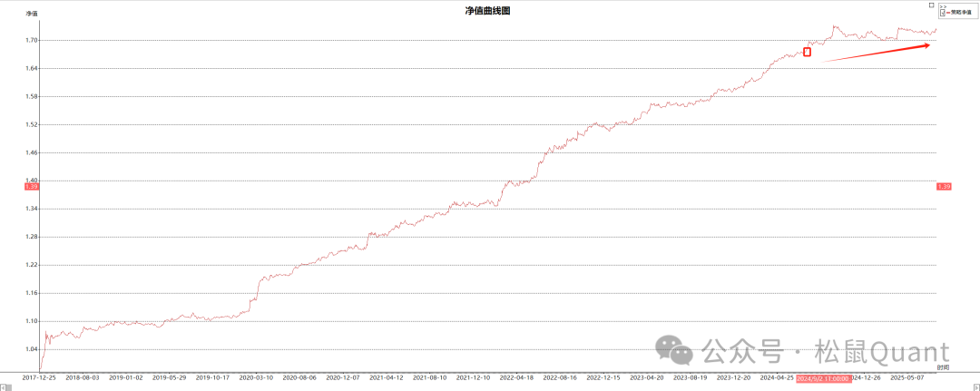Click the 2017-12-25 date on time axis
This screenshot has height=391, width=980.
click(39, 377)
